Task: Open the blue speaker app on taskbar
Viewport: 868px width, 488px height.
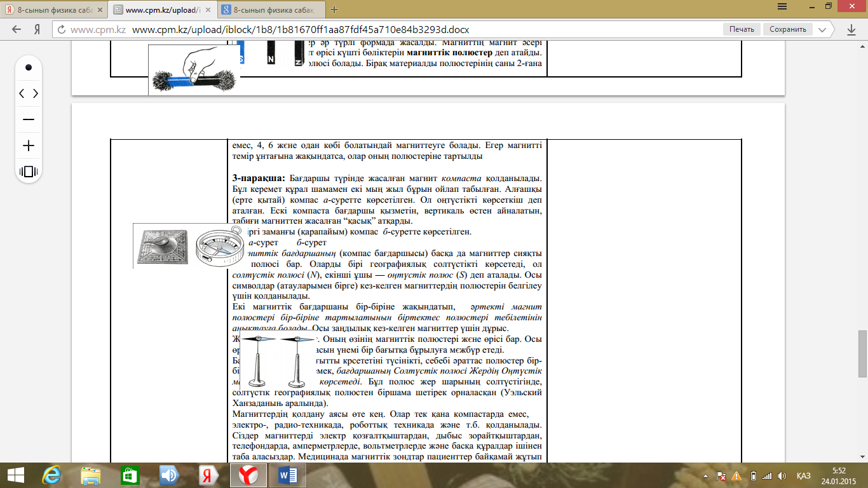Action: coord(168,475)
